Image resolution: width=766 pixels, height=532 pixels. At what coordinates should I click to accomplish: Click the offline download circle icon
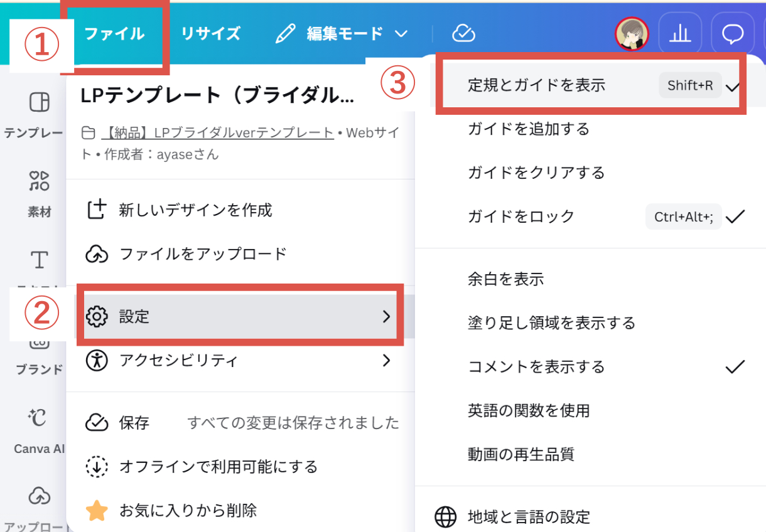[97, 467]
